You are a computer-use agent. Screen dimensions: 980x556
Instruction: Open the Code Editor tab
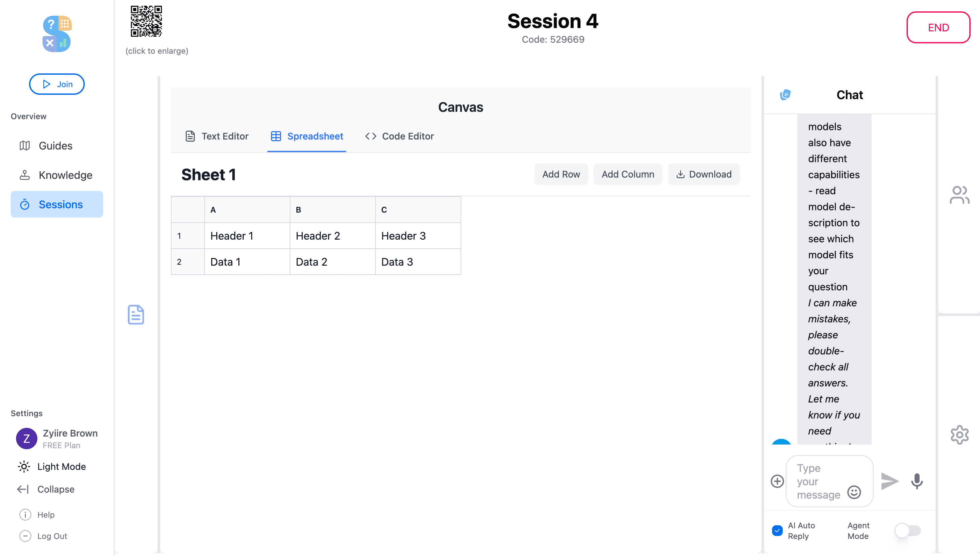coord(399,136)
